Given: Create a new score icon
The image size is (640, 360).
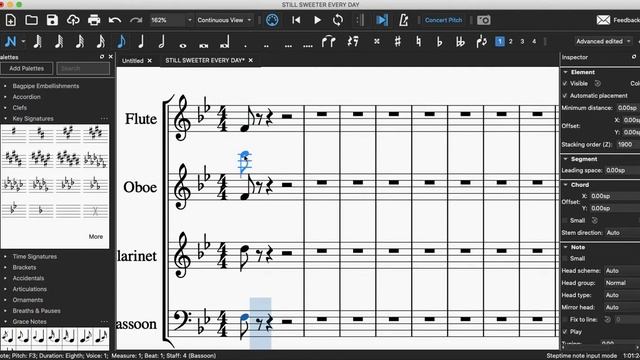Looking at the screenshot, I should pos(11,20).
